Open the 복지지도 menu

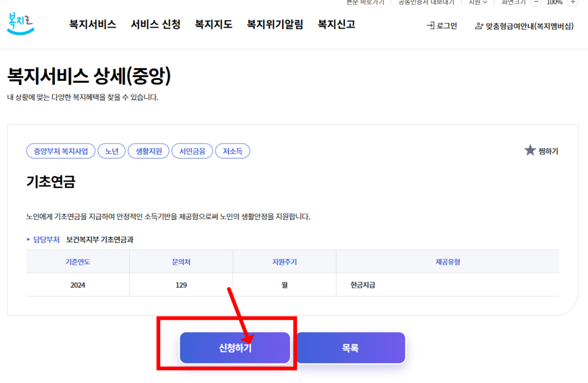pyautogui.click(x=214, y=25)
